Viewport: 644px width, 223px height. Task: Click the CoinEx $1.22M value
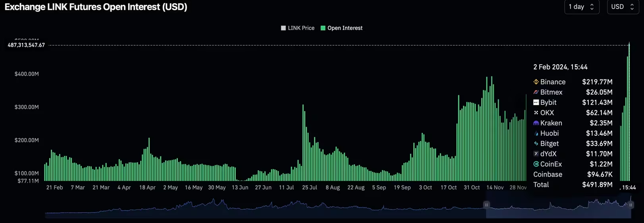(x=601, y=164)
